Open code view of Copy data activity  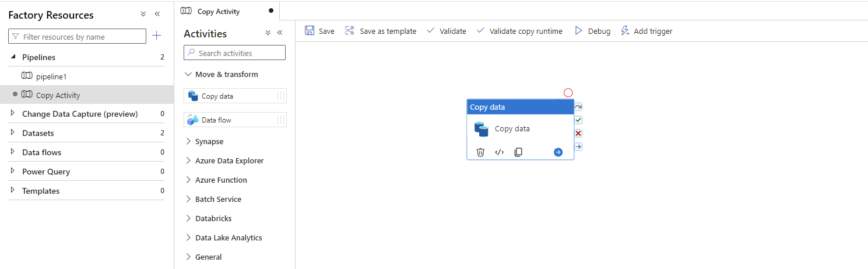tap(500, 152)
